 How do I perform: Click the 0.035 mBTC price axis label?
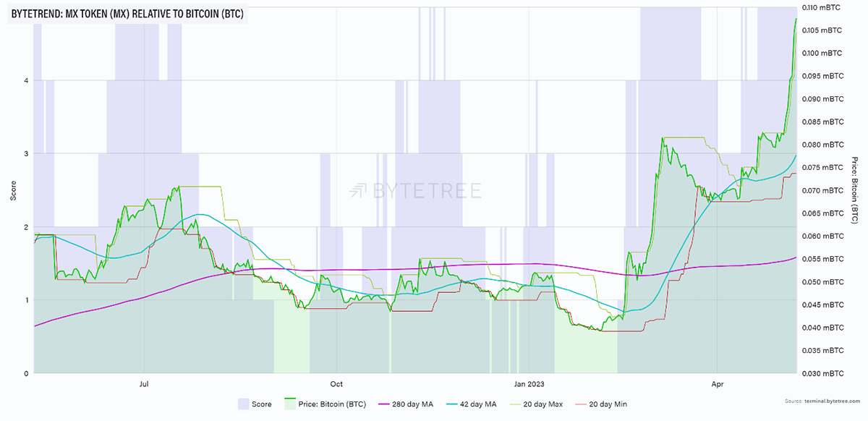pos(821,351)
